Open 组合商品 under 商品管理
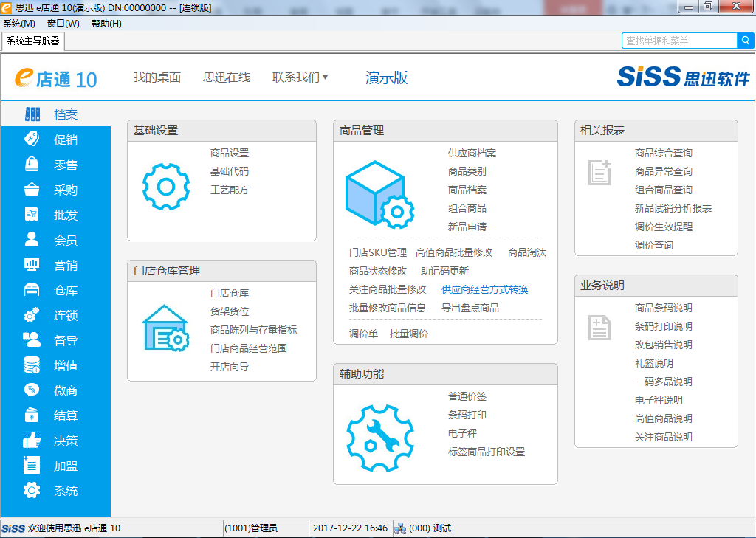The width and height of the screenshot is (756, 538). pyautogui.click(x=467, y=208)
